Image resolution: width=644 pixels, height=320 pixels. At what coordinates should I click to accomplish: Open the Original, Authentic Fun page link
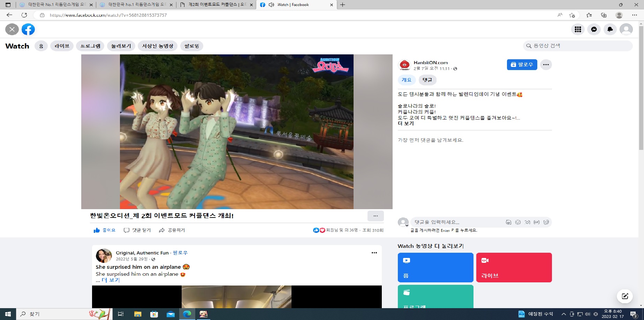(142, 253)
